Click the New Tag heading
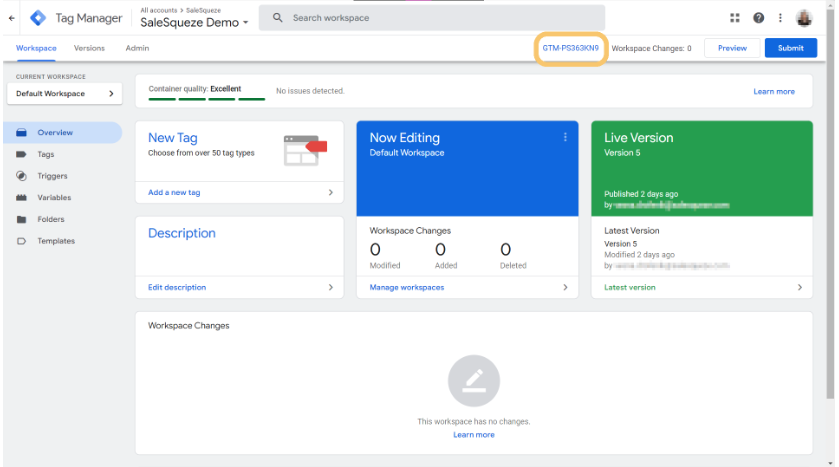The height and width of the screenshot is (467, 839). [x=173, y=137]
